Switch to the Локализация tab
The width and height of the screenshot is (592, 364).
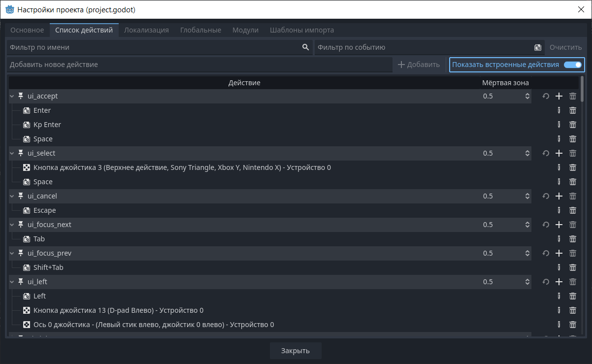pos(146,30)
